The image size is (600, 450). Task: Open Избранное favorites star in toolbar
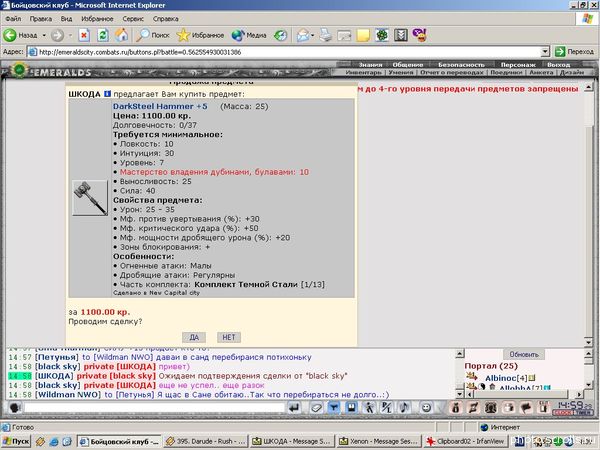tap(200, 35)
